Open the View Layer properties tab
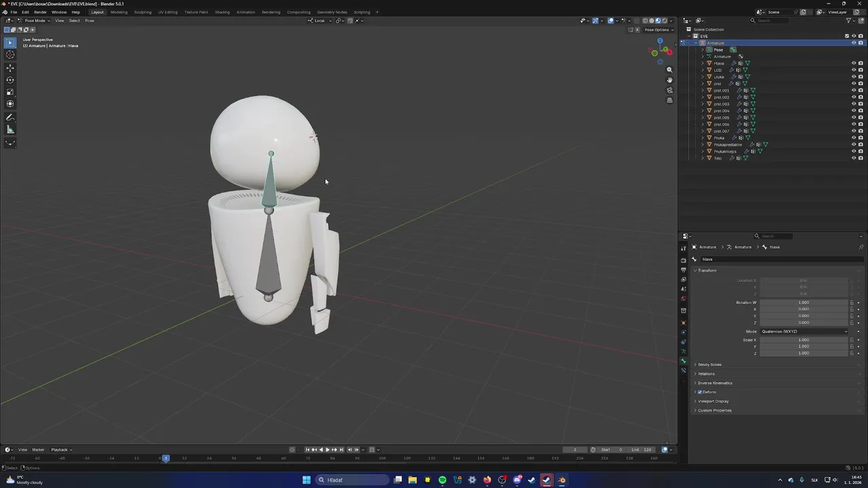This screenshot has width=868, height=488. (x=684, y=279)
